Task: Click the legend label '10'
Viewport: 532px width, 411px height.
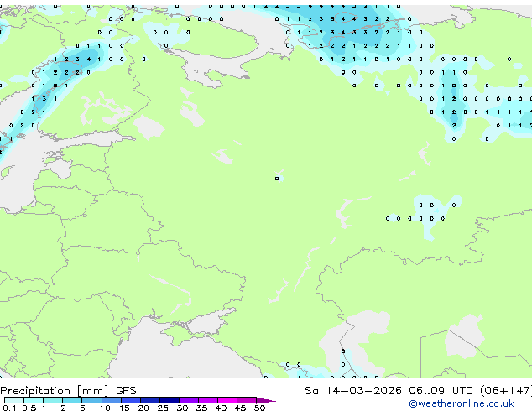Action: click(105, 408)
